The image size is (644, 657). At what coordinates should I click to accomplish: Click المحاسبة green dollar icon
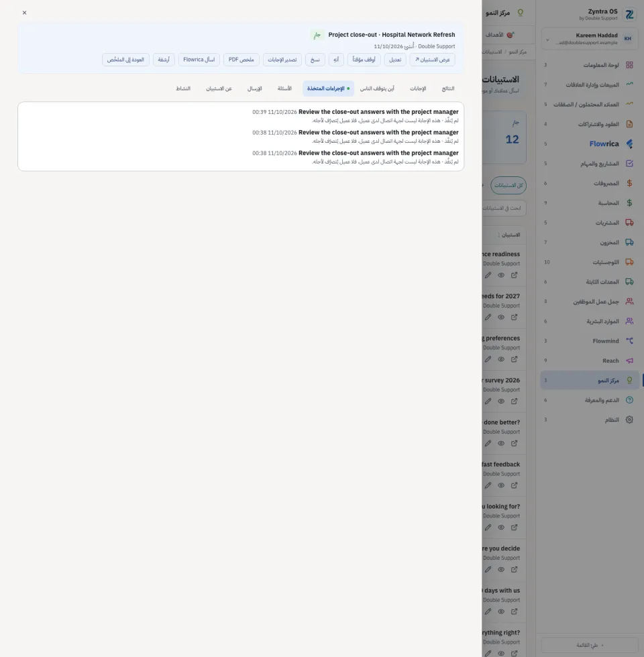629,202
